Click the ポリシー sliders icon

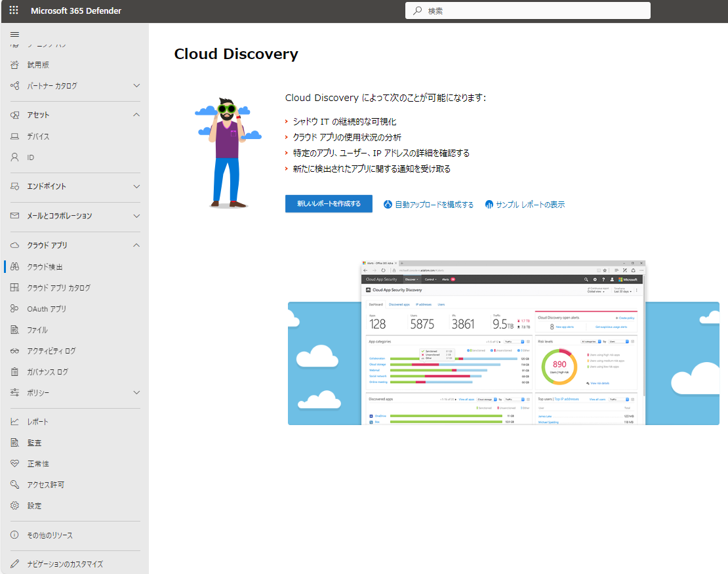[15, 392]
